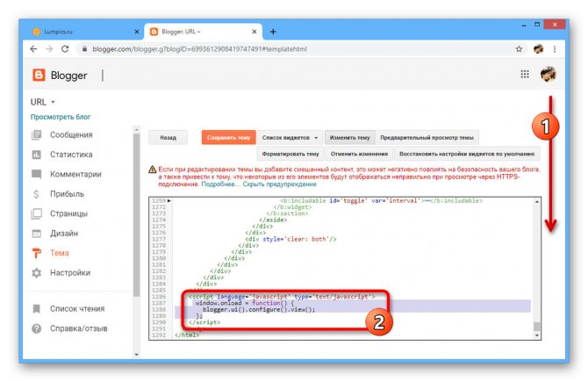Open Страницы in the sidebar

click(68, 213)
